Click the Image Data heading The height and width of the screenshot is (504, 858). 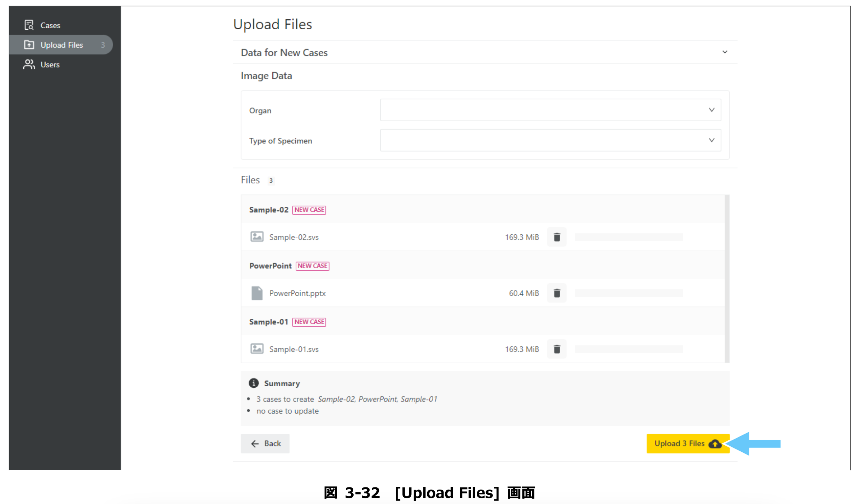click(x=266, y=76)
